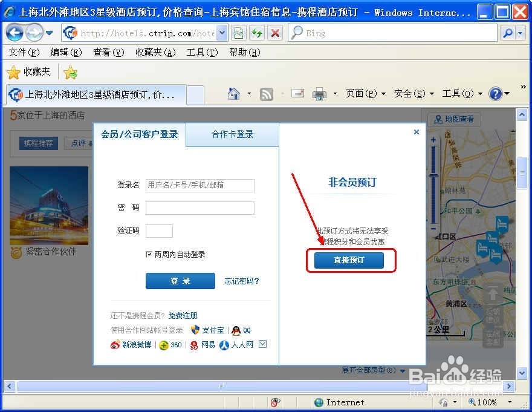532x412 pixels.
Task: Click the 收藏夹 favorites star button
Action: pyautogui.click(x=28, y=72)
